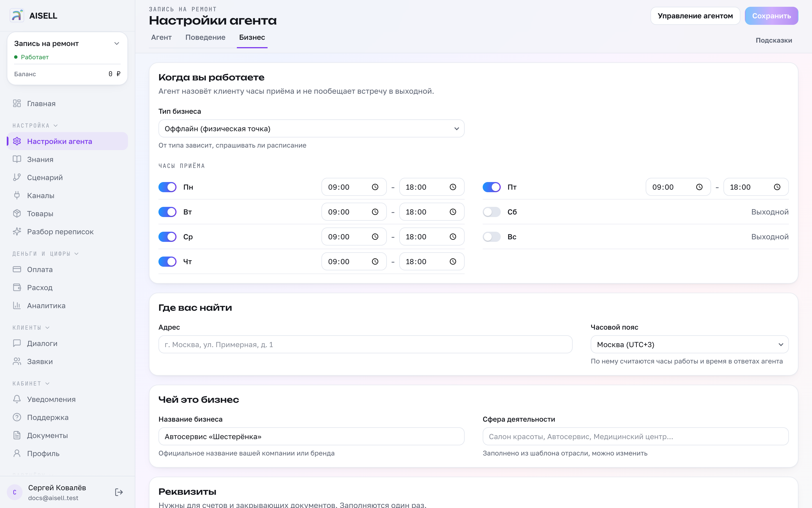Click the Адрес input field
This screenshot has width=812, height=508.
[365, 344]
